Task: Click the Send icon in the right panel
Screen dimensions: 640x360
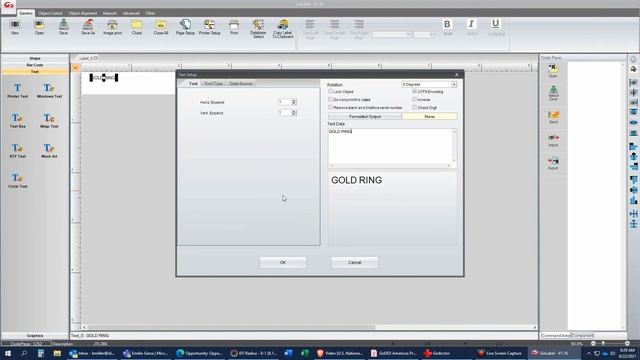Action: 553,117
